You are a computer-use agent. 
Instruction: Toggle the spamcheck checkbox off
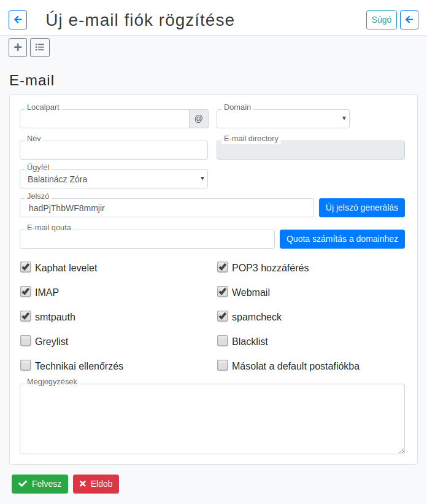pyautogui.click(x=222, y=316)
